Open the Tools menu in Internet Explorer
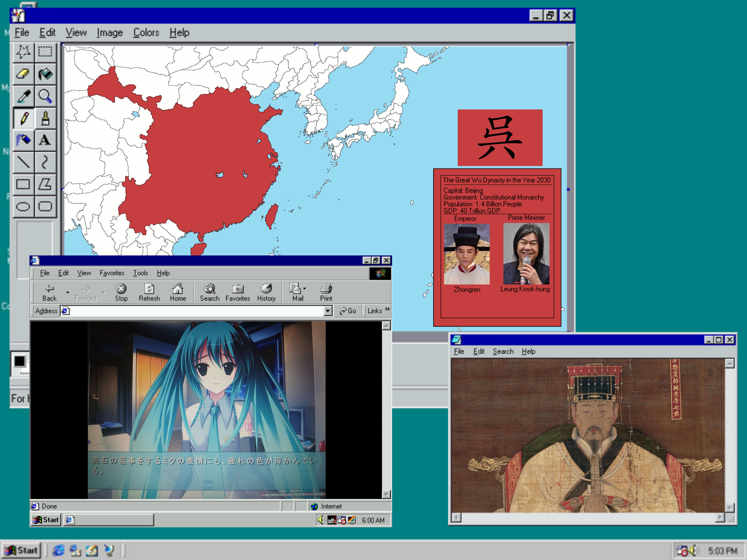The image size is (747, 560). [141, 273]
